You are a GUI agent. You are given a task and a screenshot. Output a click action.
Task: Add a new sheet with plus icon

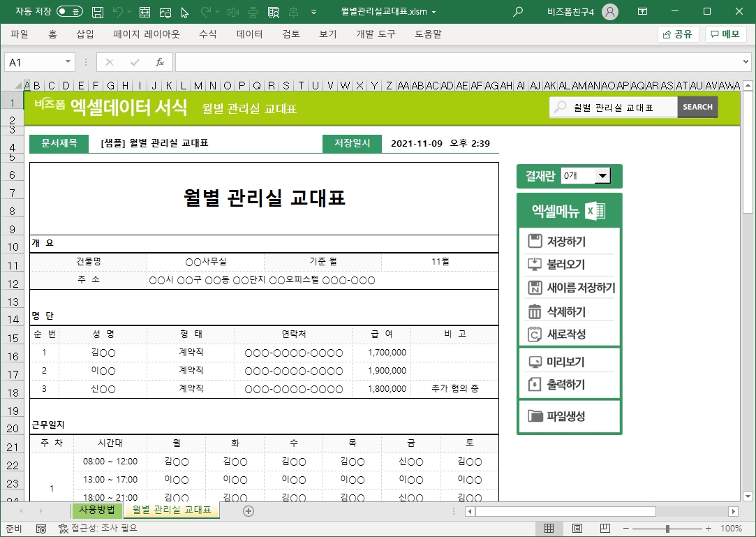click(248, 511)
